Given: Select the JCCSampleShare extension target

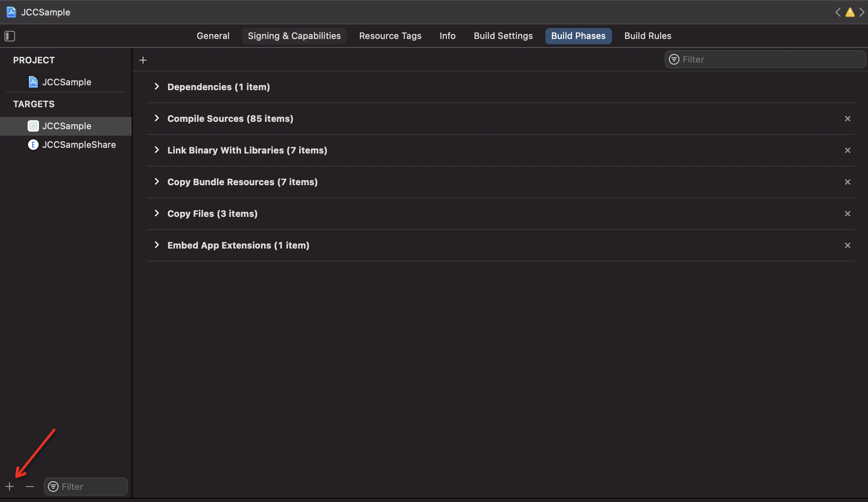Looking at the screenshot, I should click(66, 145).
